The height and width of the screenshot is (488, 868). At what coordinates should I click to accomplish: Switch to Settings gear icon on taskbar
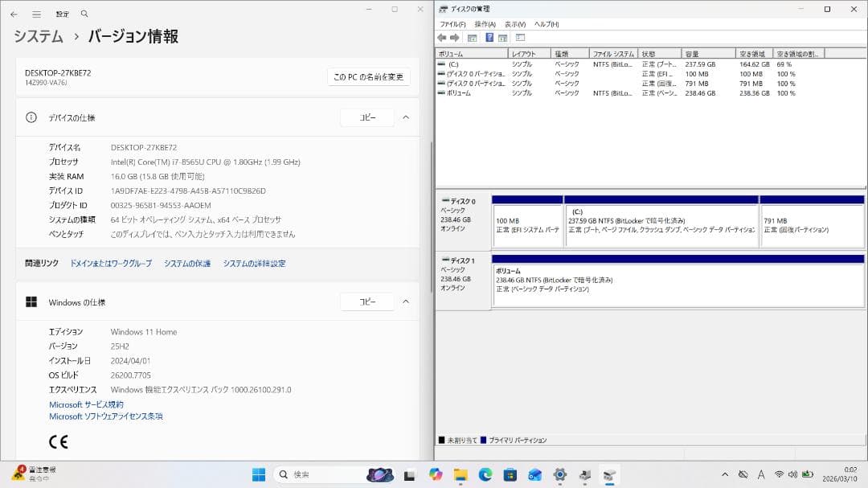click(x=559, y=474)
